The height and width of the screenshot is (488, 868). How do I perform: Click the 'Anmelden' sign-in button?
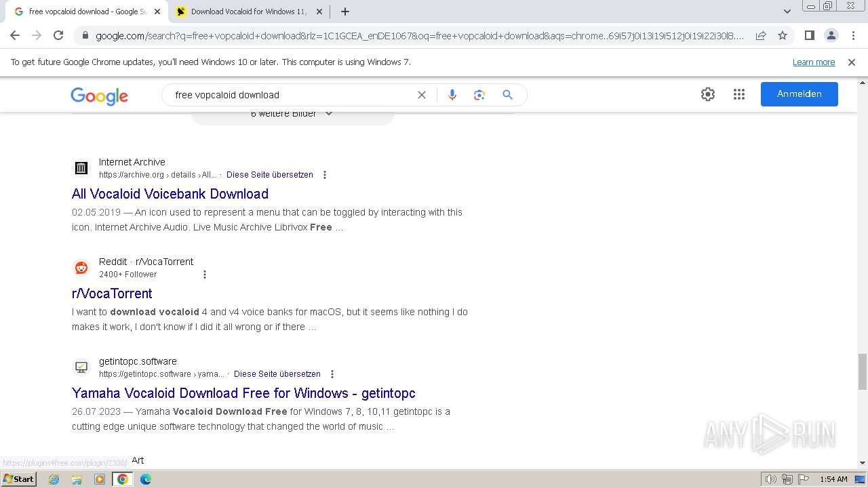800,94
